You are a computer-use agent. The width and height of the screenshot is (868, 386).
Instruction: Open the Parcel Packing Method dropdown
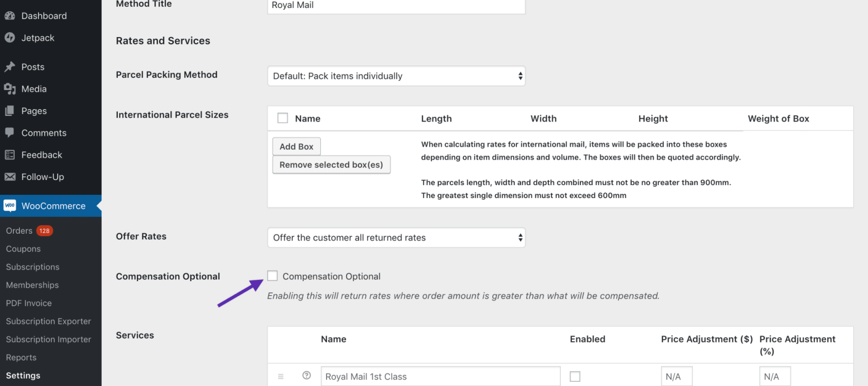pos(396,76)
